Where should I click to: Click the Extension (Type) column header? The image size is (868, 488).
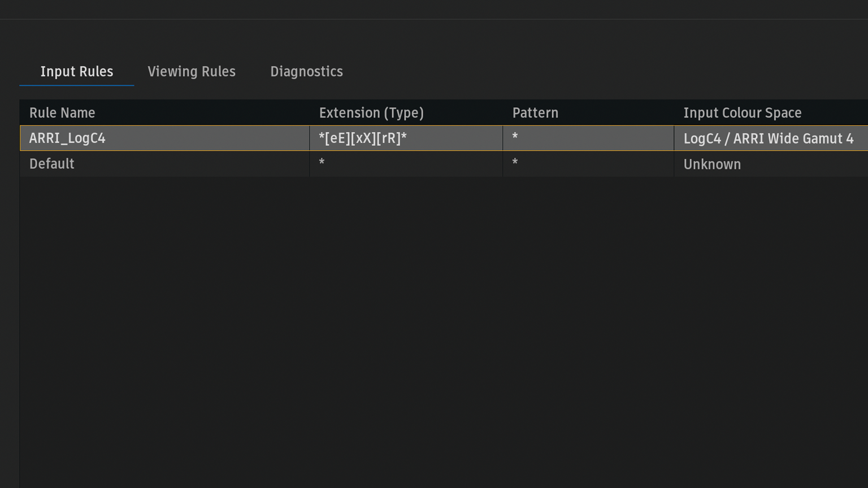(371, 113)
